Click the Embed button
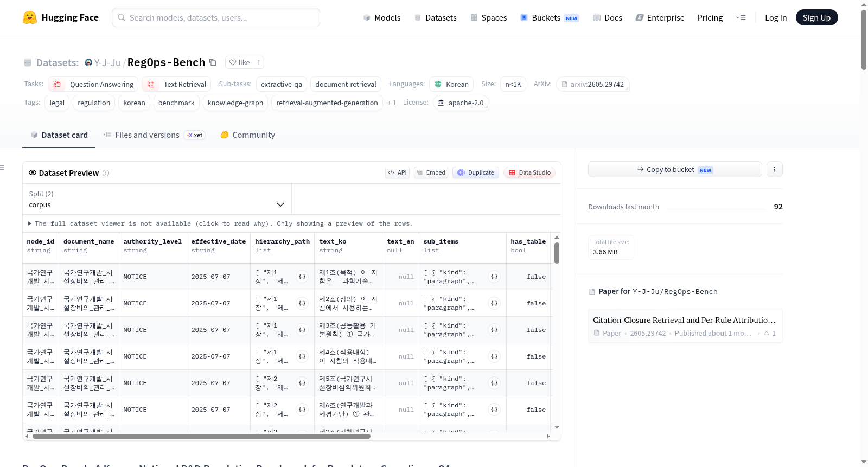This screenshot has width=868, height=467. tap(431, 172)
